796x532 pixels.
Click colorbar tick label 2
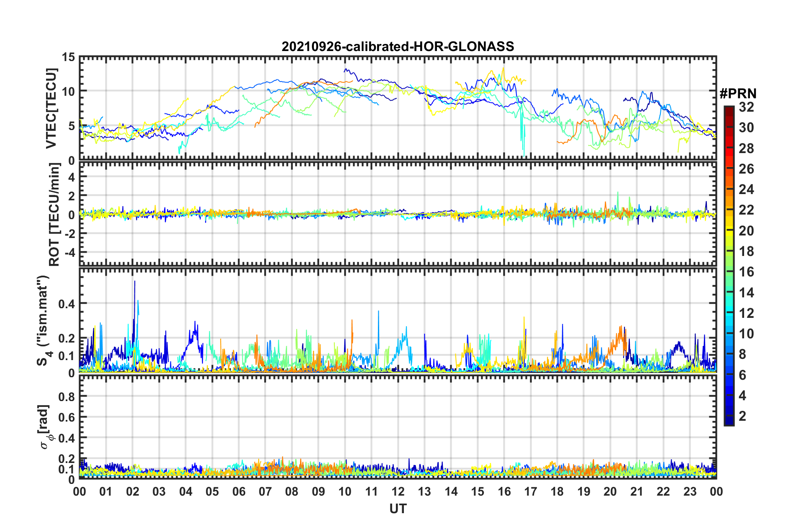(x=742, y=416)
